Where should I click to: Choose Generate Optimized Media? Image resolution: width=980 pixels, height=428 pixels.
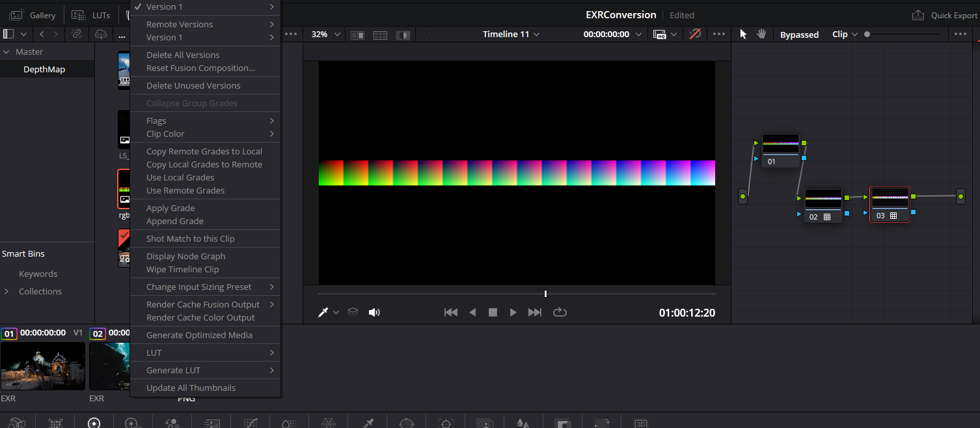point(205,335)
